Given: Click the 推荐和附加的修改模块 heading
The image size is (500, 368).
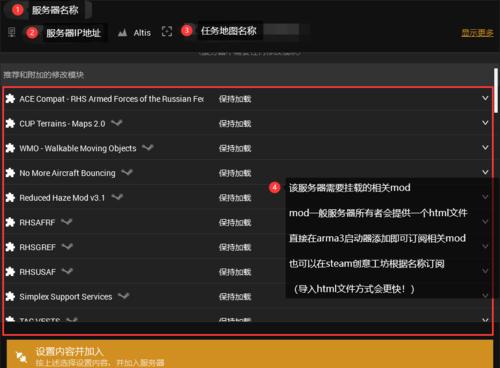Looking at the screenshot, I should [44, 75].
